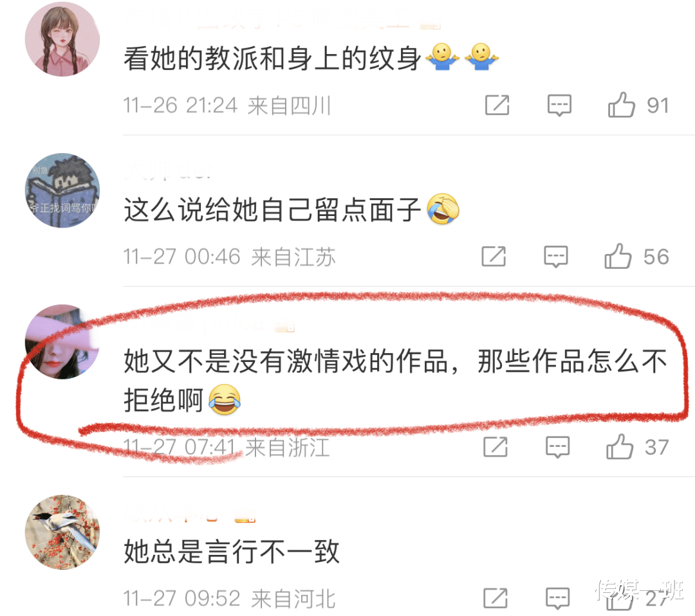Tap the timestamp 11-26 21:24 来自四川
This screenshot has width=695, height=616.
coord(227,106)
